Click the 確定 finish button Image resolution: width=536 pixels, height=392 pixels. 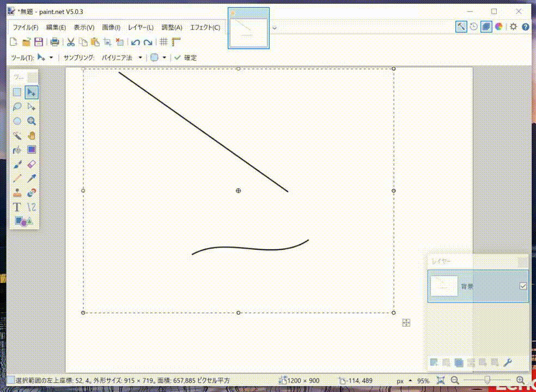185,58
